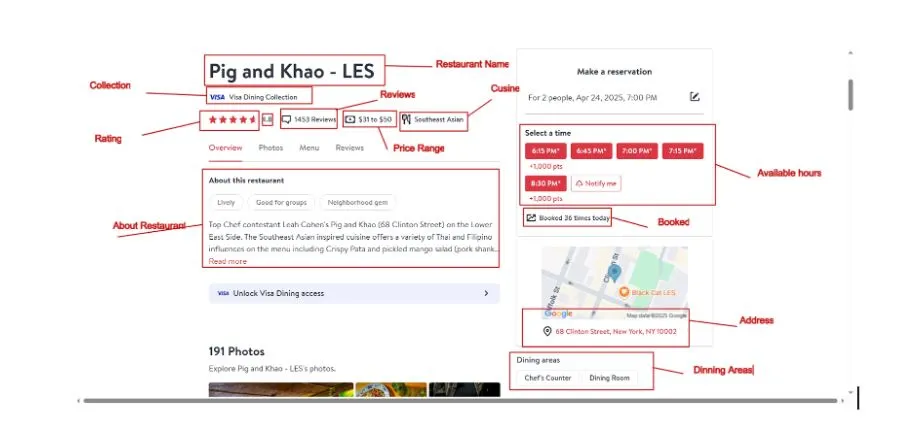This screenshot has width=905, height=434.
Task: Click the Visa logo beside Visa Dining Collection
Action: 217,97
